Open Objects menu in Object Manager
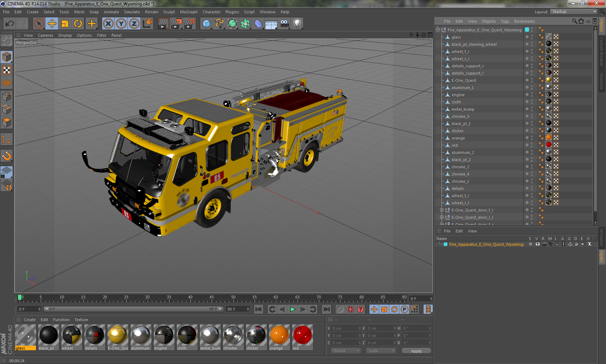 click(x=489, y=21)
